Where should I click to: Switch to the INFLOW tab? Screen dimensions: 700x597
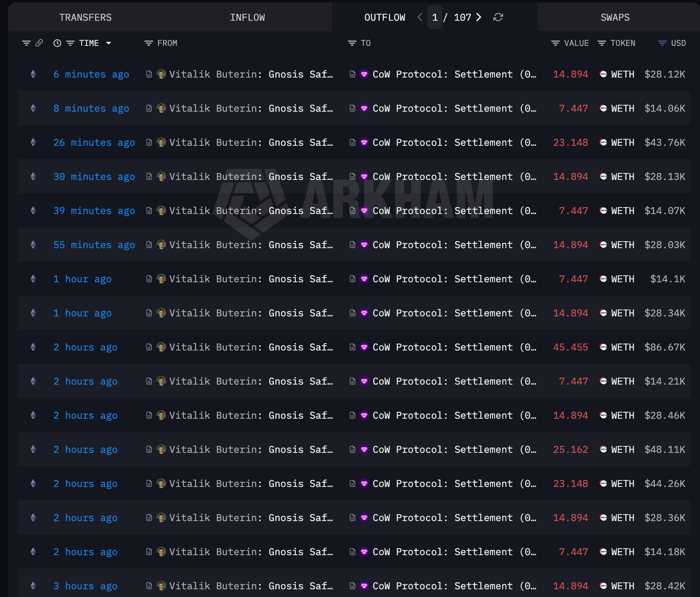coord(248,17)
